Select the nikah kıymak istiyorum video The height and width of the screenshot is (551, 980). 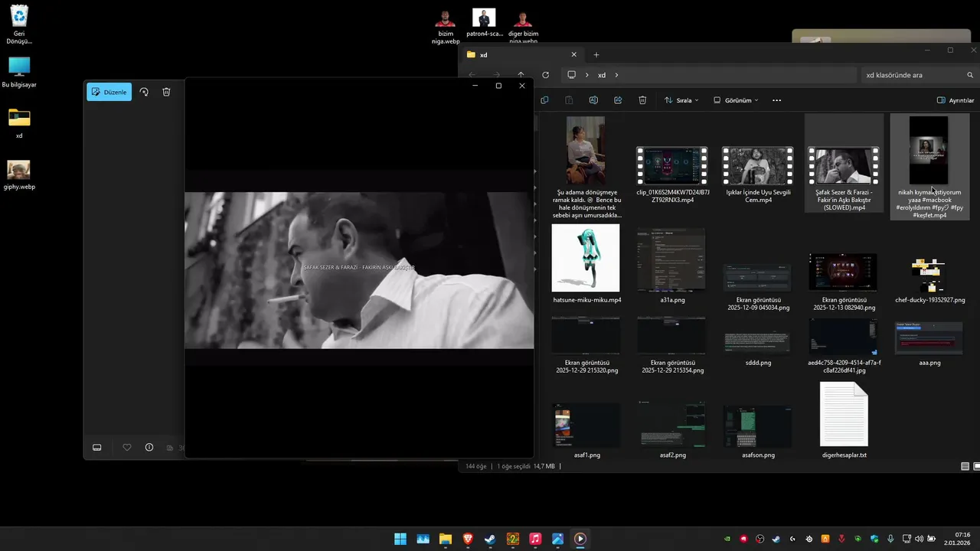coord(929,167)
